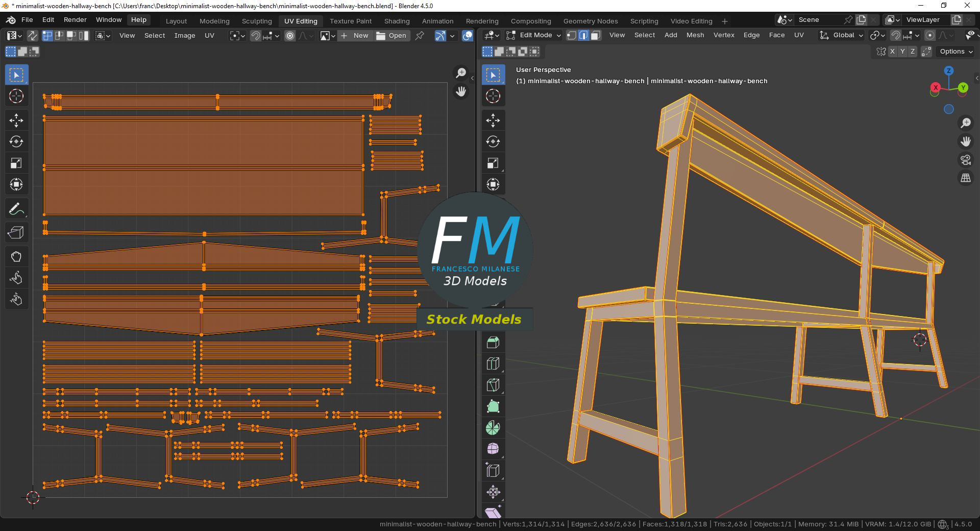The height and width of the screenshot is (531, 980).
Task: Toggle UV sync selection
Action: [x=32, y=36]
